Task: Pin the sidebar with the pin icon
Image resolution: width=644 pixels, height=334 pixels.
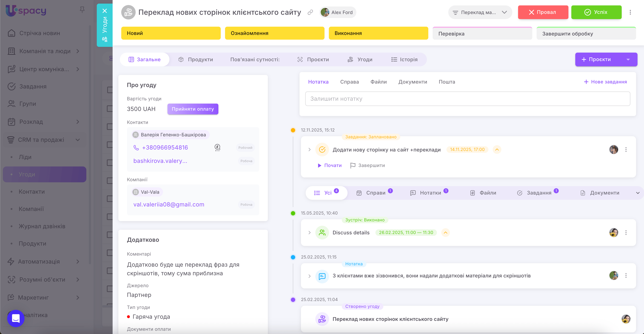Action: [82, 10]
